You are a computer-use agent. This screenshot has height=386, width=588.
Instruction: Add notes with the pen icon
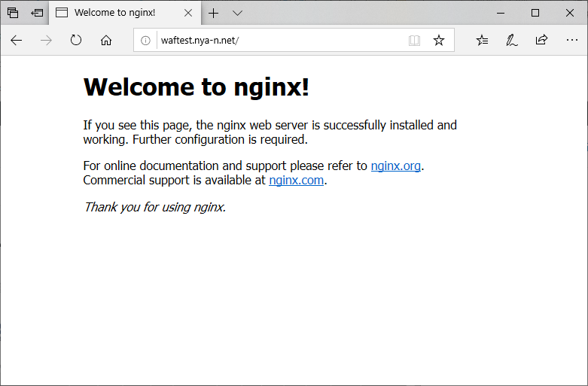(512, 40)
